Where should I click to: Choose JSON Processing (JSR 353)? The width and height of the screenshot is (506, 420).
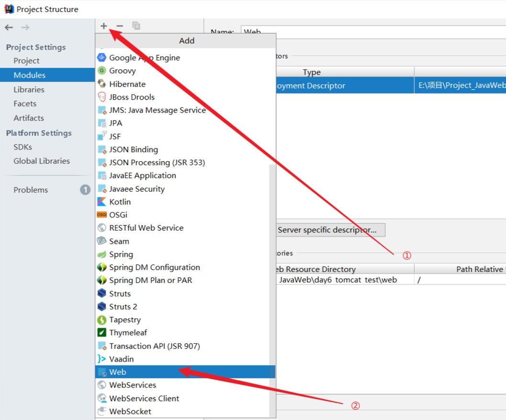click(x=182, y=162)
